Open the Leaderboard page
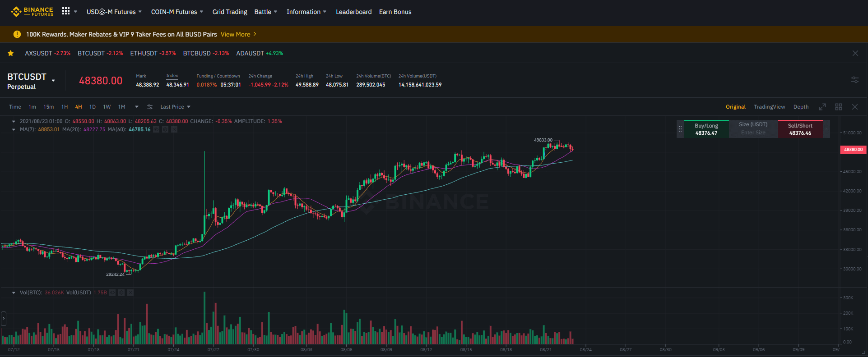Screen dimensions: 868x357 coord(354,12)
